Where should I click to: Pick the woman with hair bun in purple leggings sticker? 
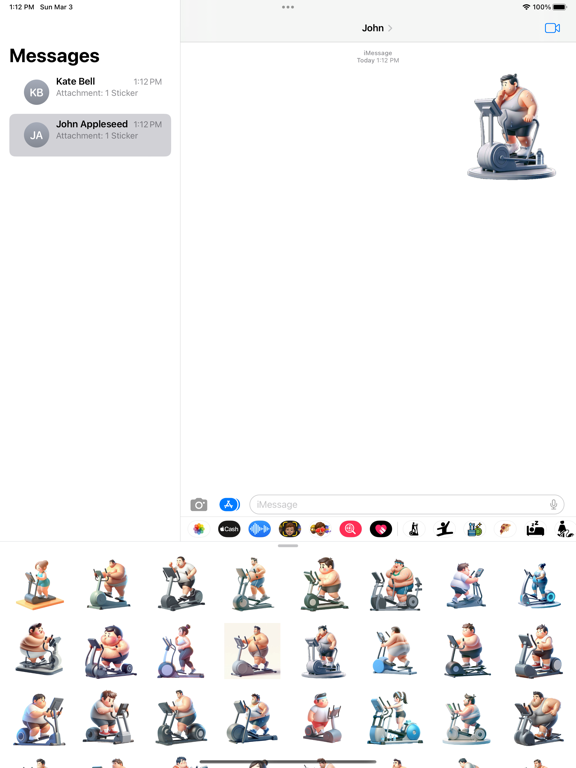(180, 651)
